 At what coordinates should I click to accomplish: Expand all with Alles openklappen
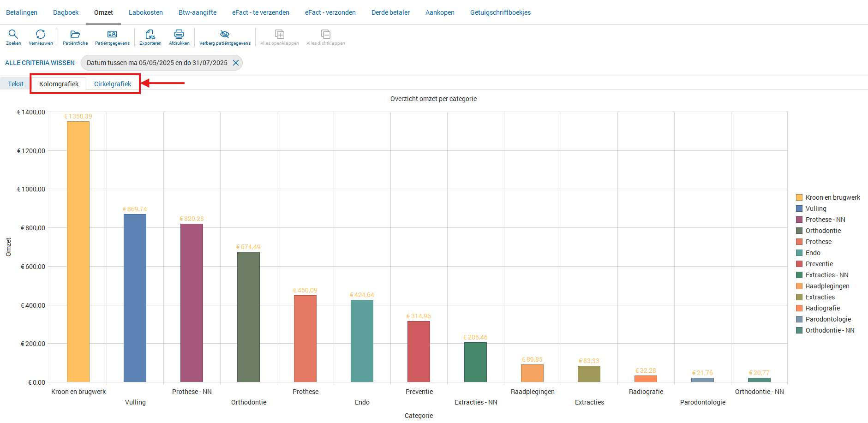click(x=279, y=35)
